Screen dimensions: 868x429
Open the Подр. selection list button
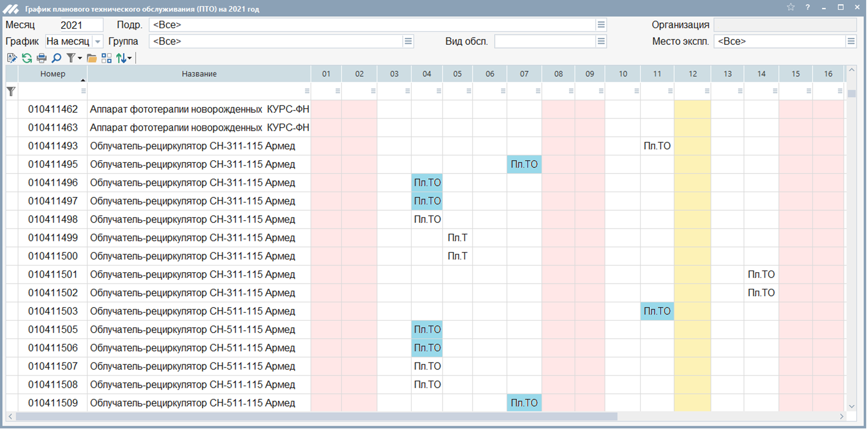point(601,25)
